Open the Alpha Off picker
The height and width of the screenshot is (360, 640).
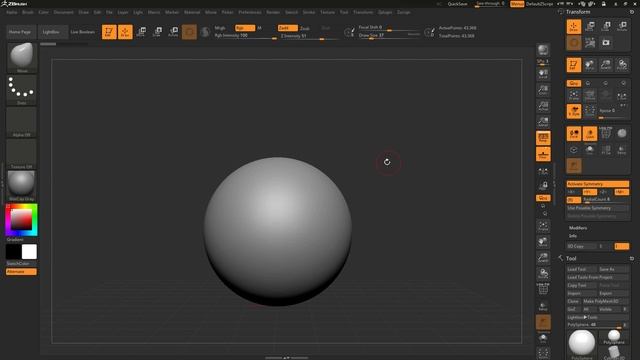click(x=22, y=122)
